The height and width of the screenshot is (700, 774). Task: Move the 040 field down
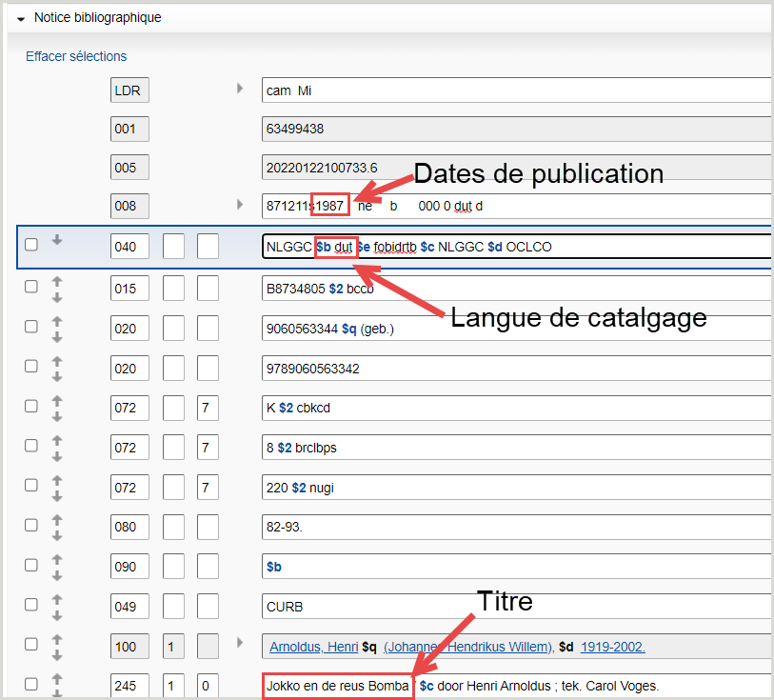pyautogui.click(x=57, y=240)
